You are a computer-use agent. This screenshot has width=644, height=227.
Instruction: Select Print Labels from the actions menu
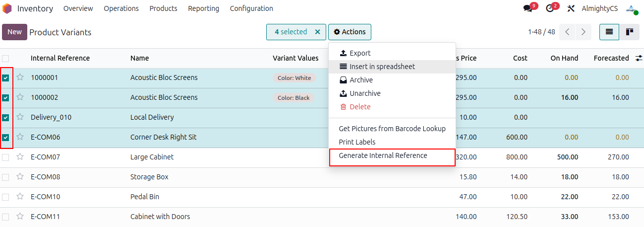pos(357,142)
